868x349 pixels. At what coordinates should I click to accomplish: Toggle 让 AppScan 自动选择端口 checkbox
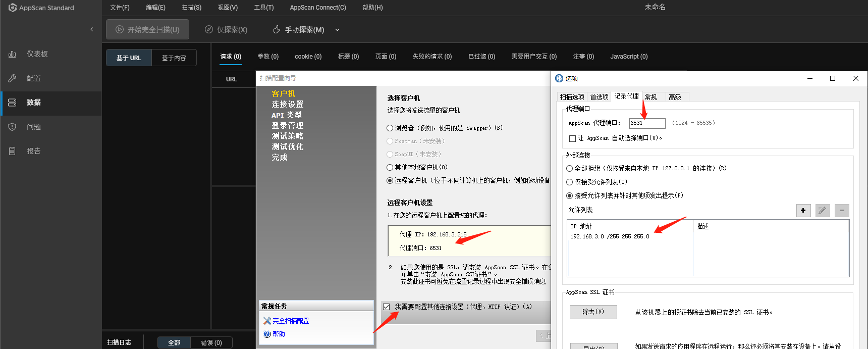tap(572, 138)
